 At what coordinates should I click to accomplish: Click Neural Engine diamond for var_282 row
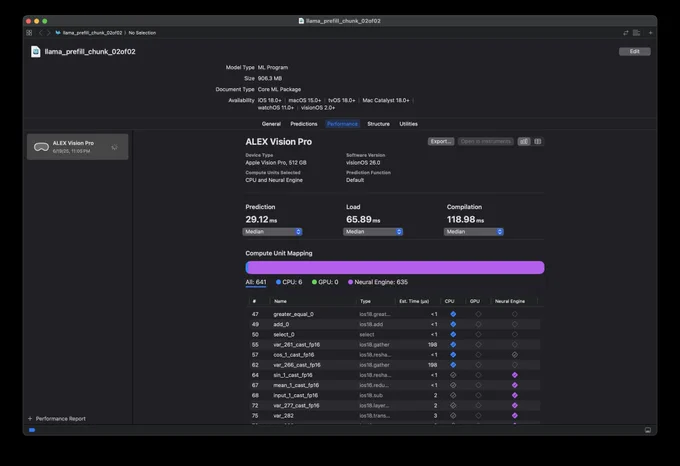pos(514,416)
